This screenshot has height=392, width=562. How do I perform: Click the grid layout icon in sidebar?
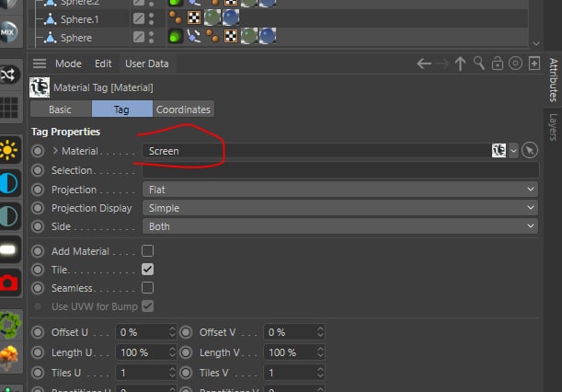point(9,108)
